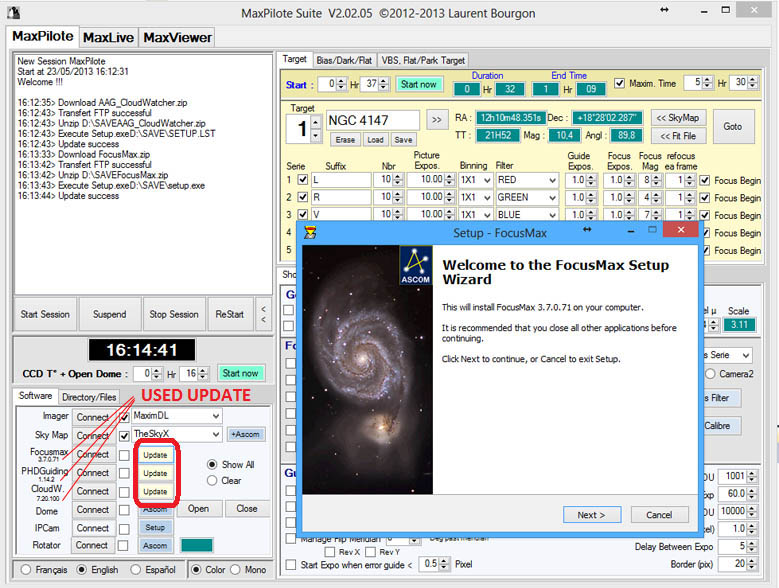The height and width of the screenshot is (588, 779).
Task: Open the RED filter dropdown
Action: [x=552, y=180]
